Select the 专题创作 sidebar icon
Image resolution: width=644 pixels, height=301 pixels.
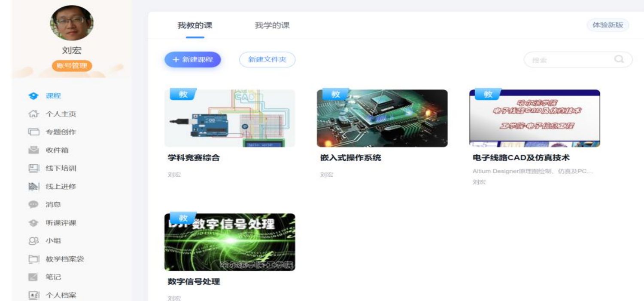(33, 132)
